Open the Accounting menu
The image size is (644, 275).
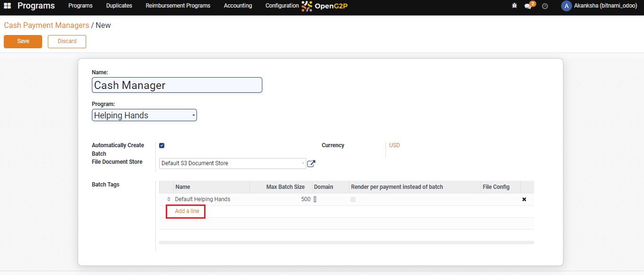(238, 6)
